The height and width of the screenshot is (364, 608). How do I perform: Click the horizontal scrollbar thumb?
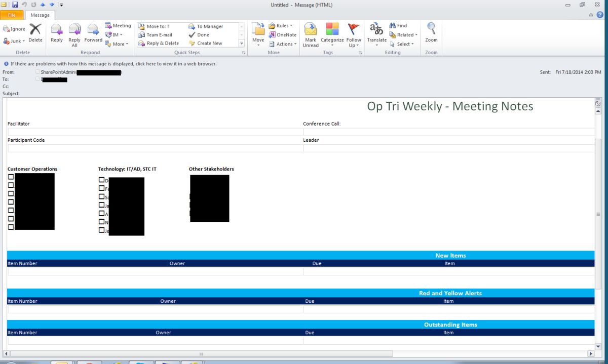[201, 354]
